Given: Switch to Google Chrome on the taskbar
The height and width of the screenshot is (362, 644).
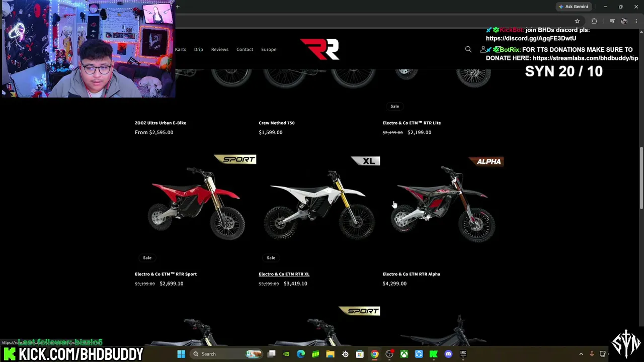Looking at the screenshot, I should click(374, 354).
